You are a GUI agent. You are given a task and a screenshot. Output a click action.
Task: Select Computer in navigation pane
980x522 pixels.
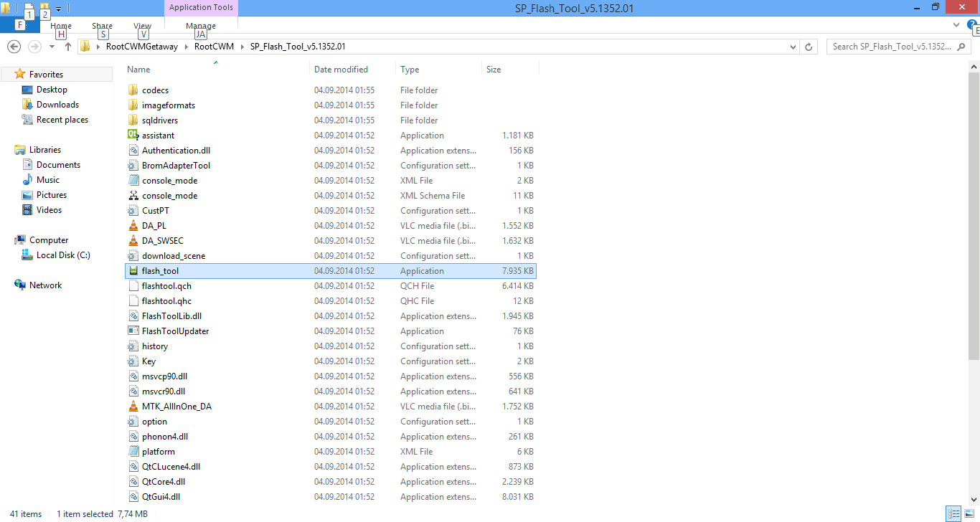point(49,240)
